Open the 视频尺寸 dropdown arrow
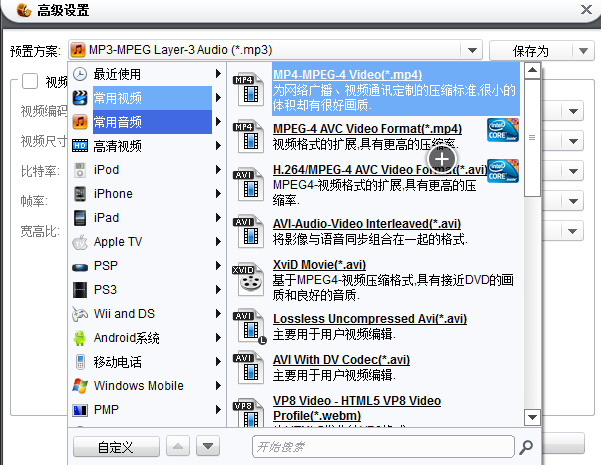Viewport: 601px width, 465px height. click(x=573, y=141)
